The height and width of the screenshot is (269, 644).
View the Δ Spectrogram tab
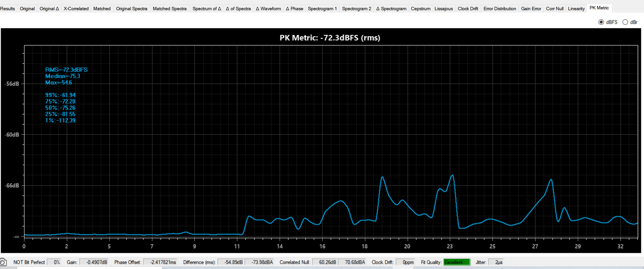tap(391, 8)
